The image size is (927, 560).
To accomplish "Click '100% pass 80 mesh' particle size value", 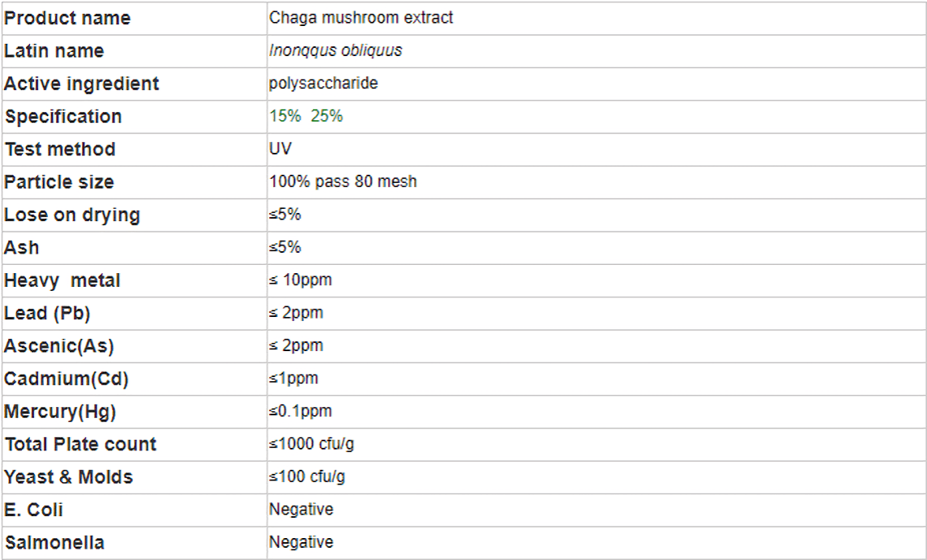I will [343, 181].
